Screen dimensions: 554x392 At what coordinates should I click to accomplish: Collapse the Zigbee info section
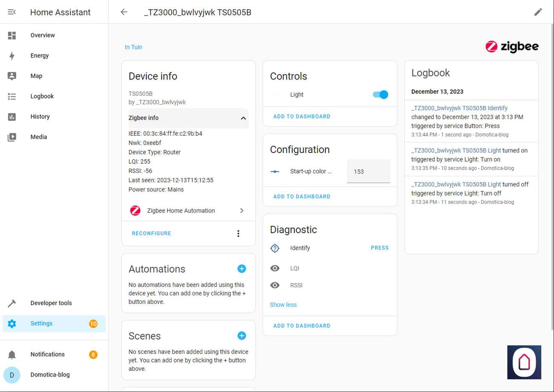(243, 118)
